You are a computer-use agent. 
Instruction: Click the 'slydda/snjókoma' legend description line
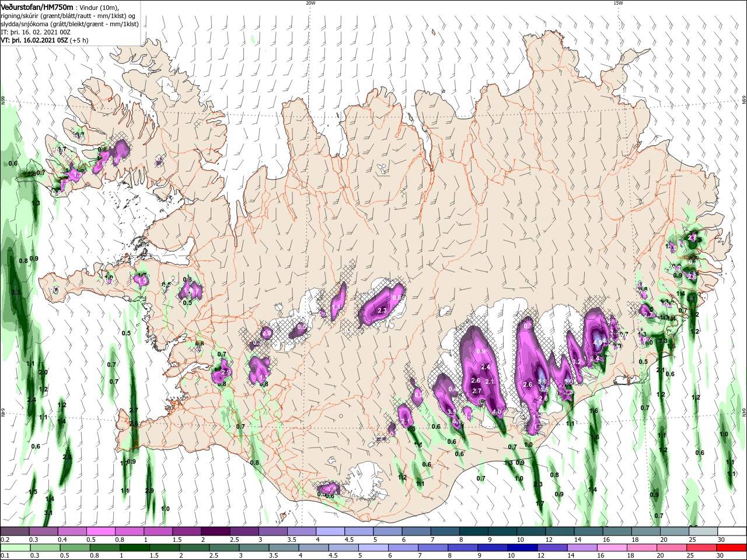tap(69, 24)
